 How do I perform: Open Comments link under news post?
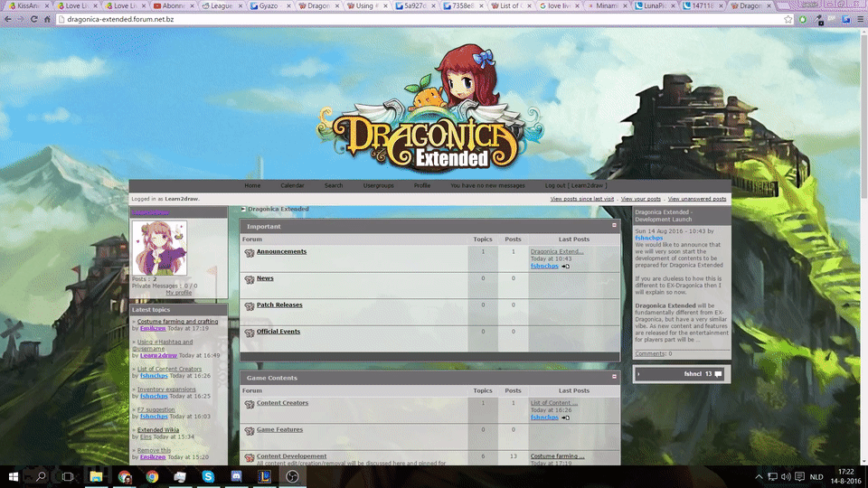pos(650,353)
